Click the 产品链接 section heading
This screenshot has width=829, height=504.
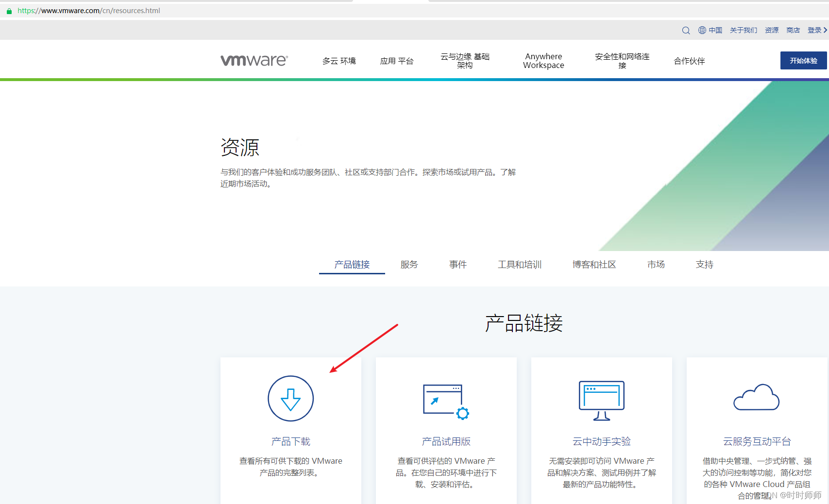coord(524,323)
